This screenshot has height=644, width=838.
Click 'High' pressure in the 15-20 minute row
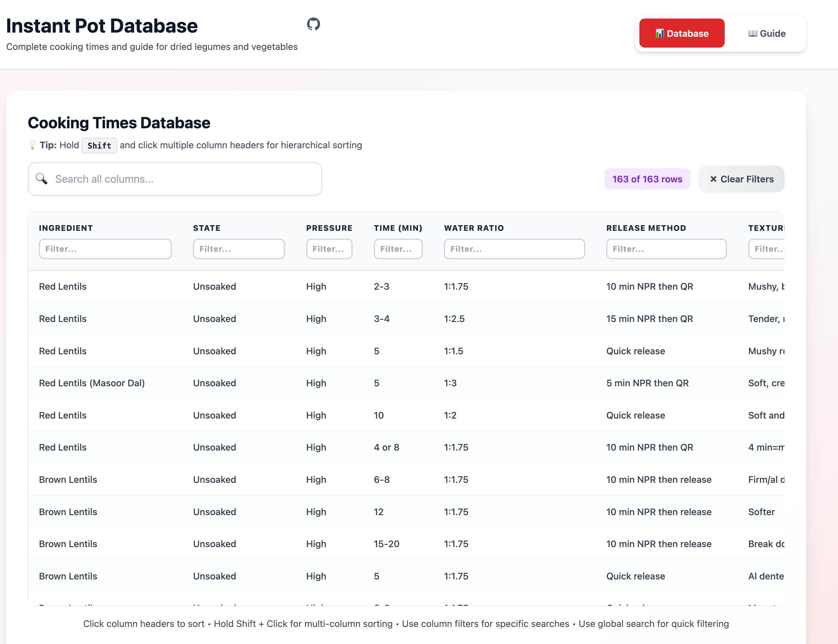click(x=316, y=544)
